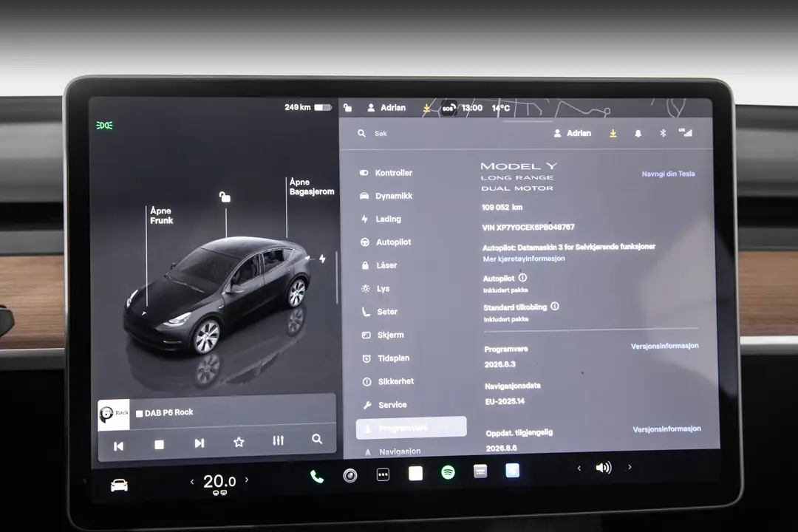Open the Skjerm settings
The height and width of the screenshot is (532, 798).
pyautogui.click(x=383, y=335)
